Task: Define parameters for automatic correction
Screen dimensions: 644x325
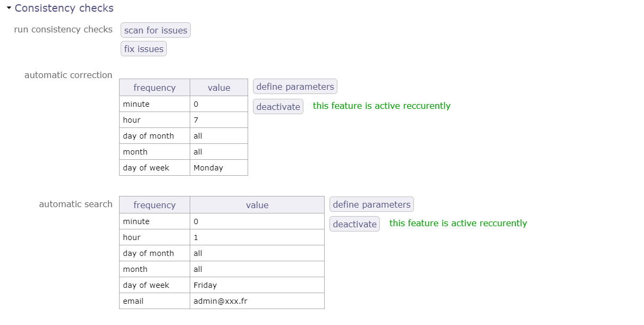Action: click(x=295, y=87)
